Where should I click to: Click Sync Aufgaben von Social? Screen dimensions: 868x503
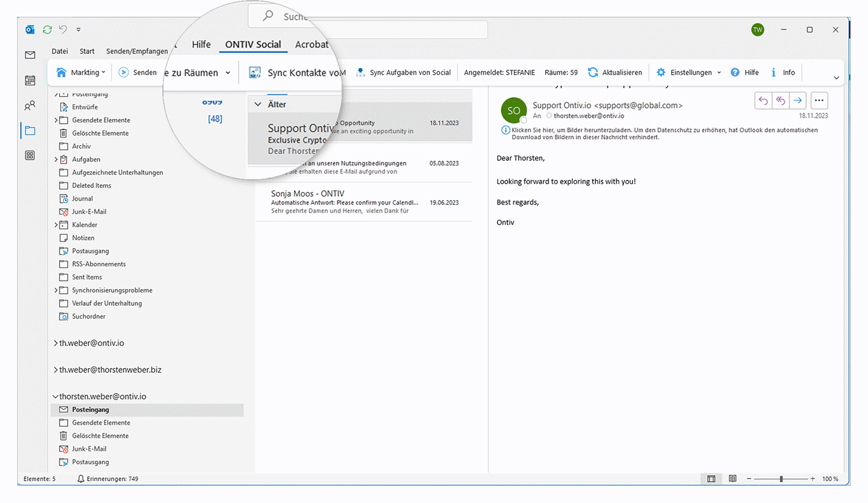(403, 72)
